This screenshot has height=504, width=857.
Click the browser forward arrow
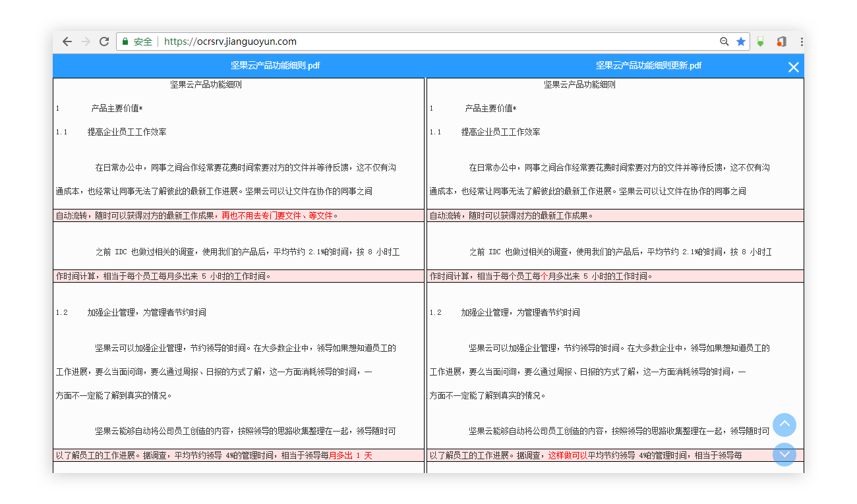pyautogui.click(x=85, y=42)
